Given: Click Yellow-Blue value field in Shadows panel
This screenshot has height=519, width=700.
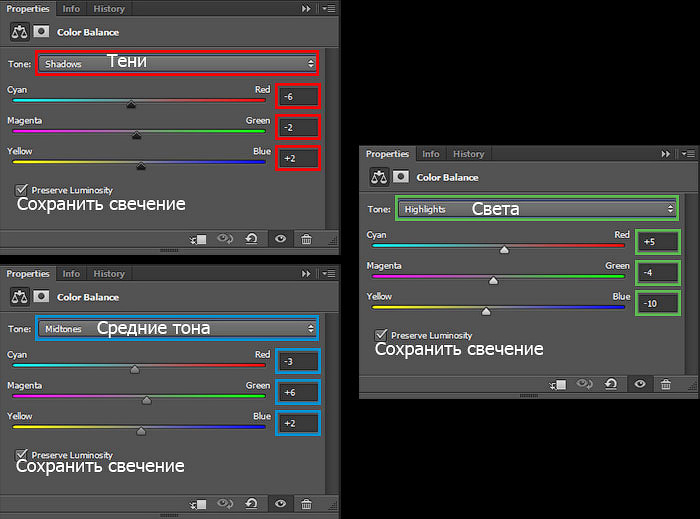Looking at the screenshot, I should (298, 158).
